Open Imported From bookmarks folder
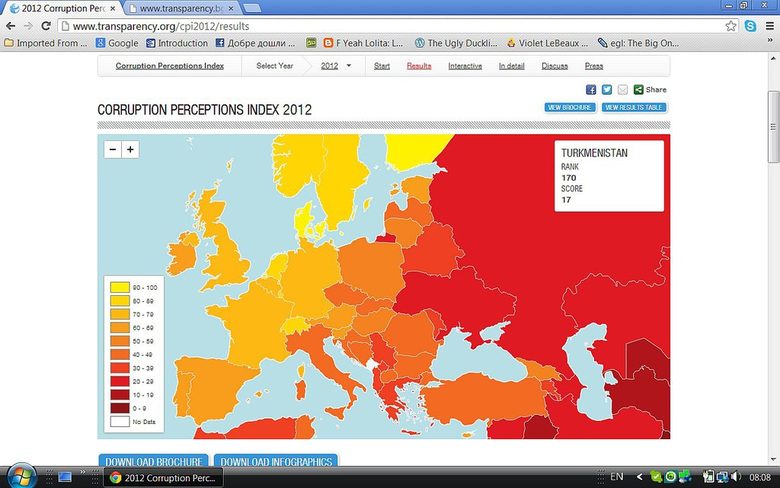Image resolution: width=780 pixels, height=488 pixels. (46, 43)
